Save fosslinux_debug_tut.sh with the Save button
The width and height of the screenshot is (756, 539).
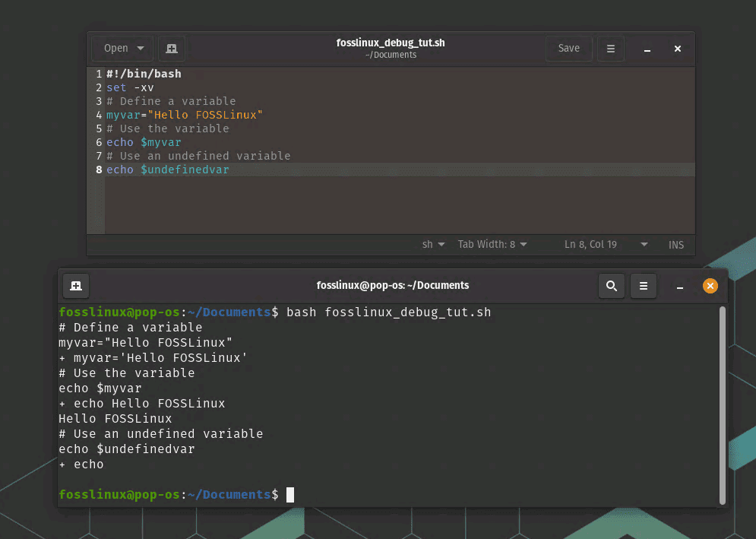(568, 48)
